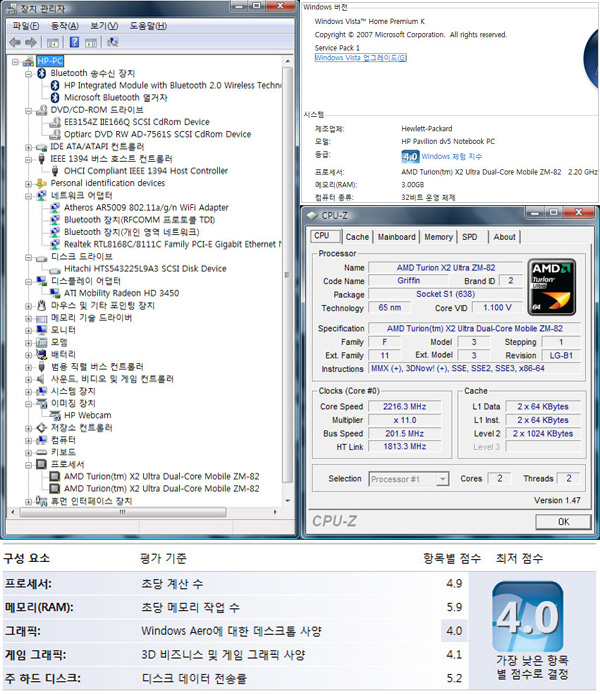Screen dimensions: 600x694
Task: Switch to the About tab in CPU-Z
Action: click(x=504, y=237)
